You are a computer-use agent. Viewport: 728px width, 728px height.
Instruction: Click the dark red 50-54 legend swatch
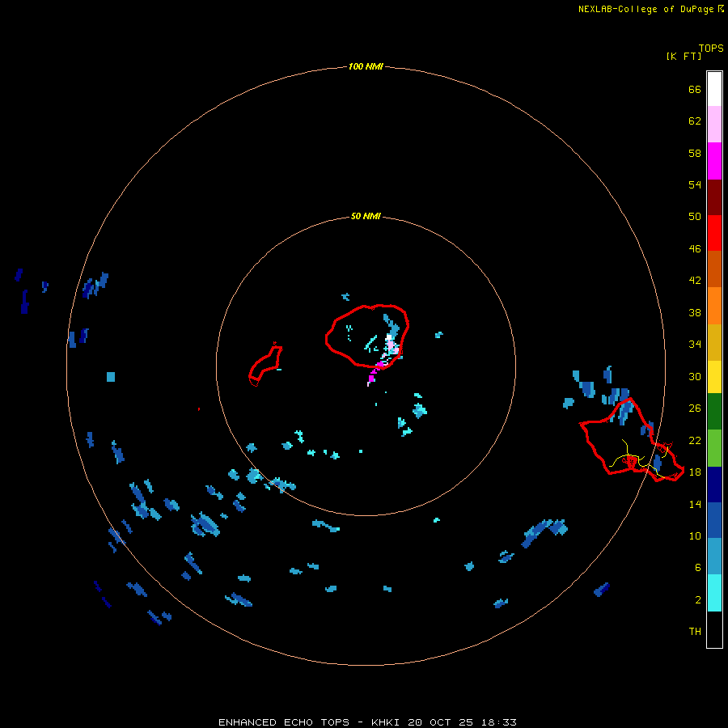(714, 198)
